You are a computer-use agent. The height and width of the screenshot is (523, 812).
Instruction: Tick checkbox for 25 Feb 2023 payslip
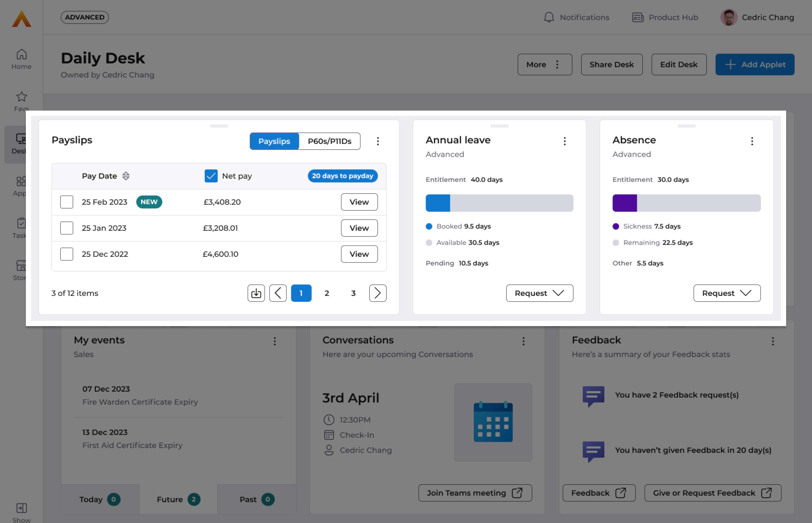(67, 202)
